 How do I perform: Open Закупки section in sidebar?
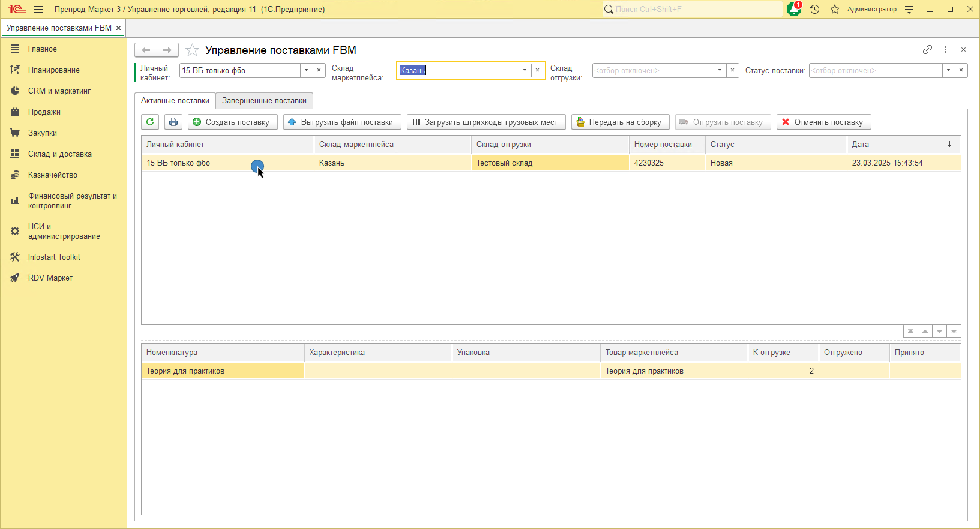[x=64, y=133]
